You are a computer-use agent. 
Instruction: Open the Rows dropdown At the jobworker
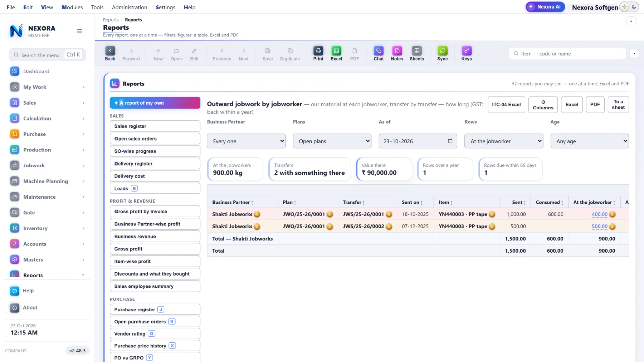pos(504,141)
